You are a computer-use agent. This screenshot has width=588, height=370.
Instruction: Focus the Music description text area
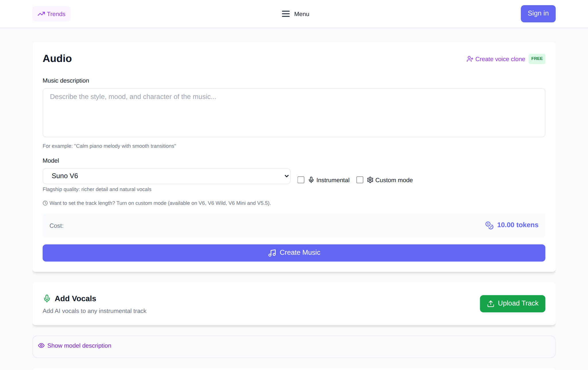coord(294,112)
